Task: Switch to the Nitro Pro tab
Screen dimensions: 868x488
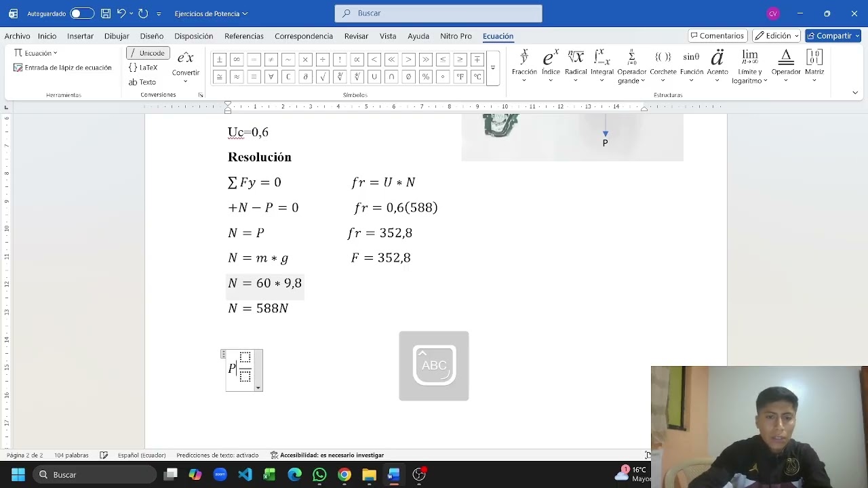Action: (456, 36)
